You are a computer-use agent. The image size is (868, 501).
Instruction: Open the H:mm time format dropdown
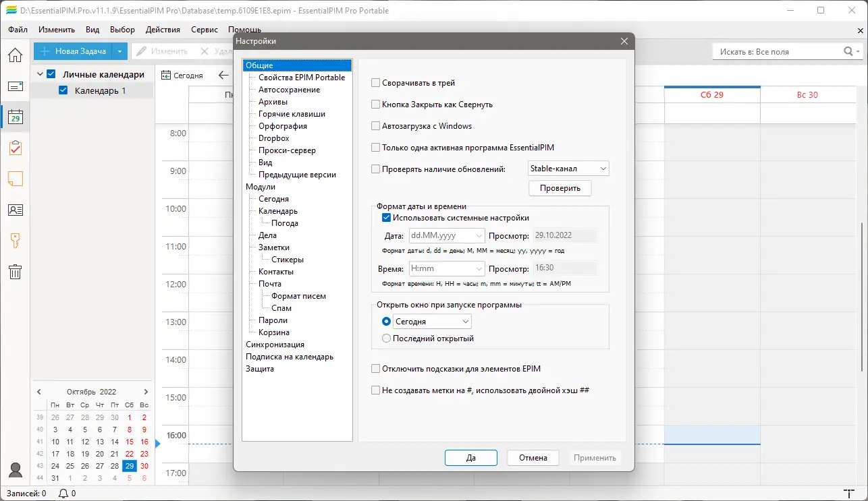tap(447, 268)
